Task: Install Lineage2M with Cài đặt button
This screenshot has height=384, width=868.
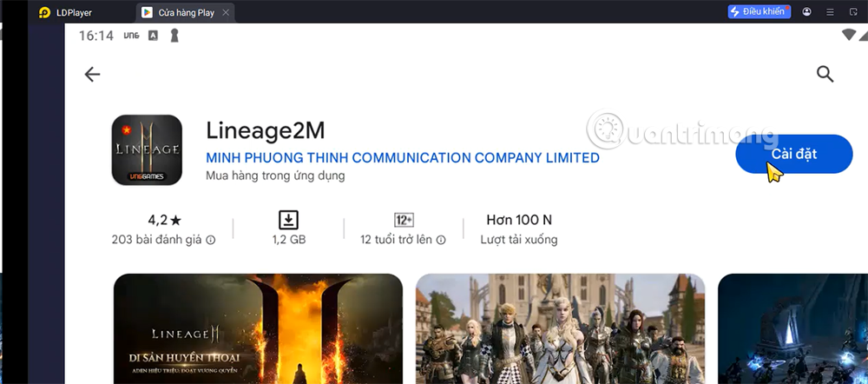Action: [x=794, y=154]
